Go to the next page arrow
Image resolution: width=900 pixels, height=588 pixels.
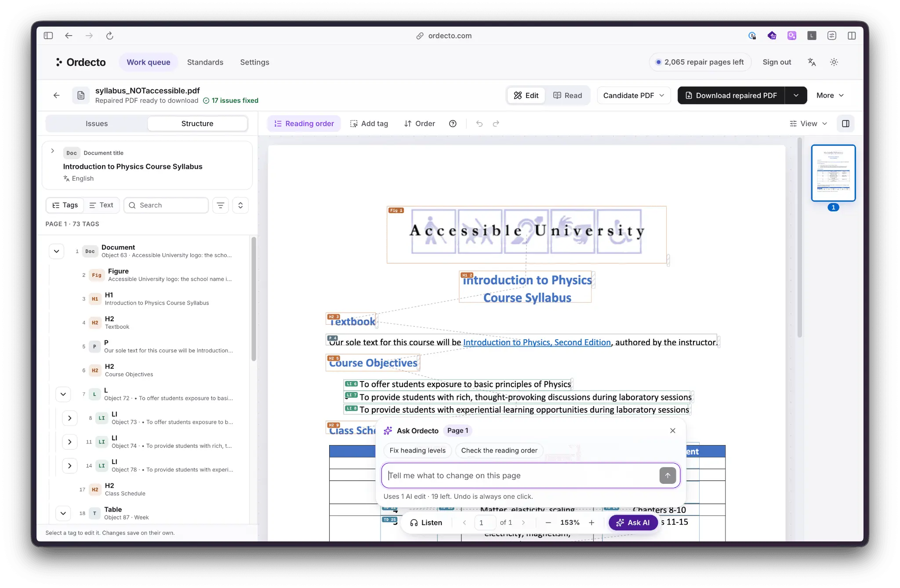[x=523, y=523]
